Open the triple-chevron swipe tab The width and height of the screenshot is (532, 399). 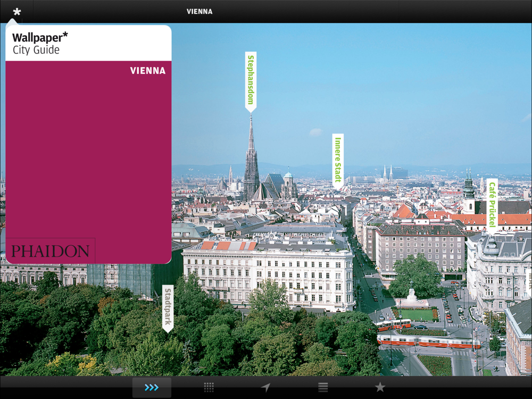pos(152,387)
